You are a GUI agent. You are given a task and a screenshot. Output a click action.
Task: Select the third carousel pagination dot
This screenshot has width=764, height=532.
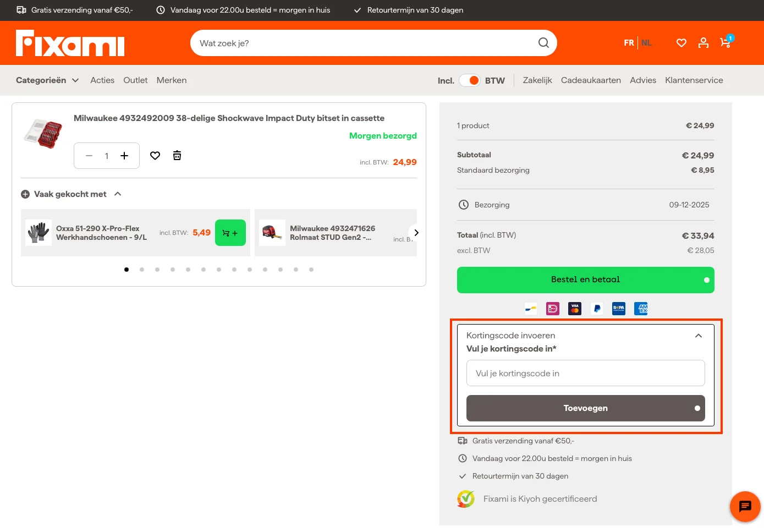[x=157, y=270]
